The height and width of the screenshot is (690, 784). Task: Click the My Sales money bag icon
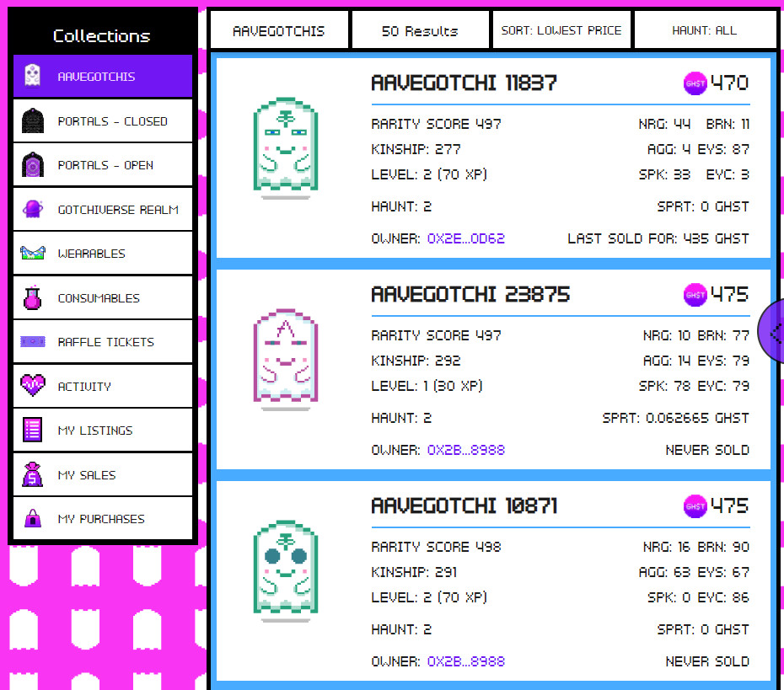click(33, 474)
